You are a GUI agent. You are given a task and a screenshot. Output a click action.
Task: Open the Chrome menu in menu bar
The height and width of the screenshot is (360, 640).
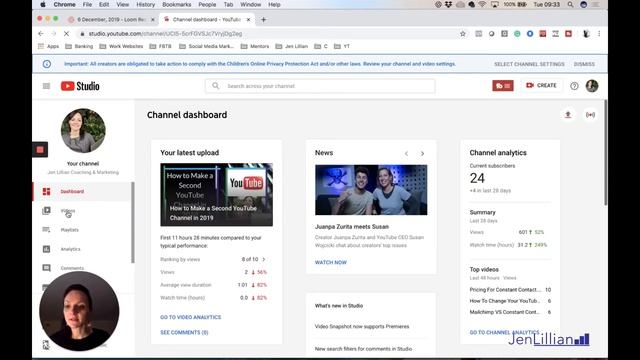coord(64,4)
